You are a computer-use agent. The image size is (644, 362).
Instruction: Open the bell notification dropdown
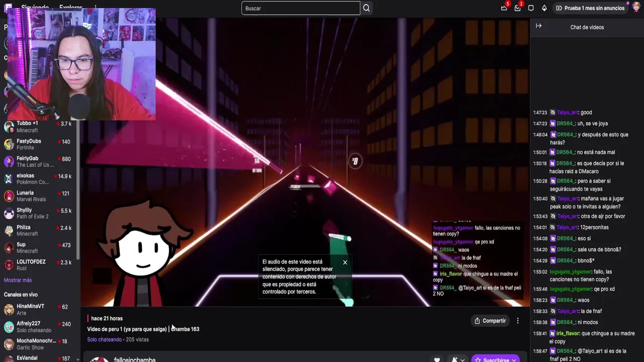(x=457, y=359)
